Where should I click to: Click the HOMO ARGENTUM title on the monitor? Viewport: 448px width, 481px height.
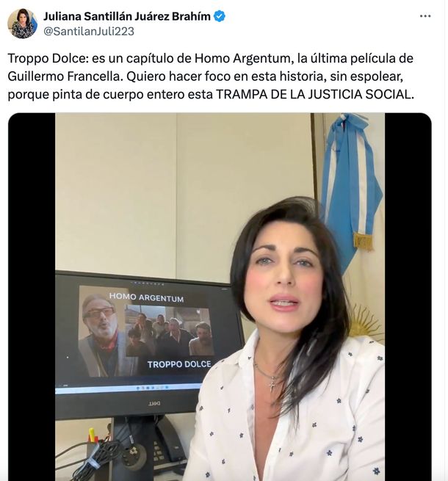146,297
